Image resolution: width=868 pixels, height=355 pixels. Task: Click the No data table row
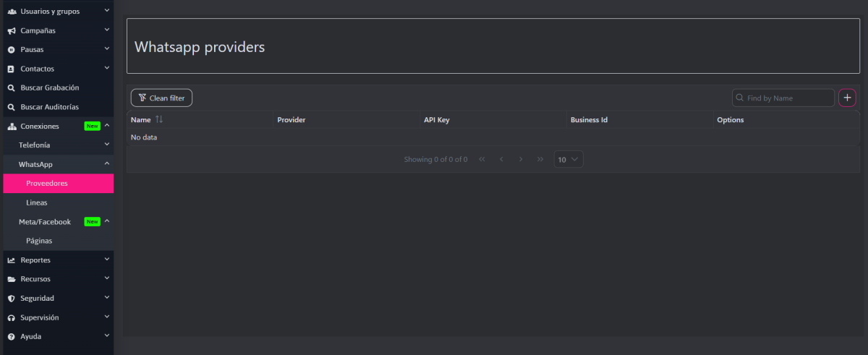click(x=493, y=137)
